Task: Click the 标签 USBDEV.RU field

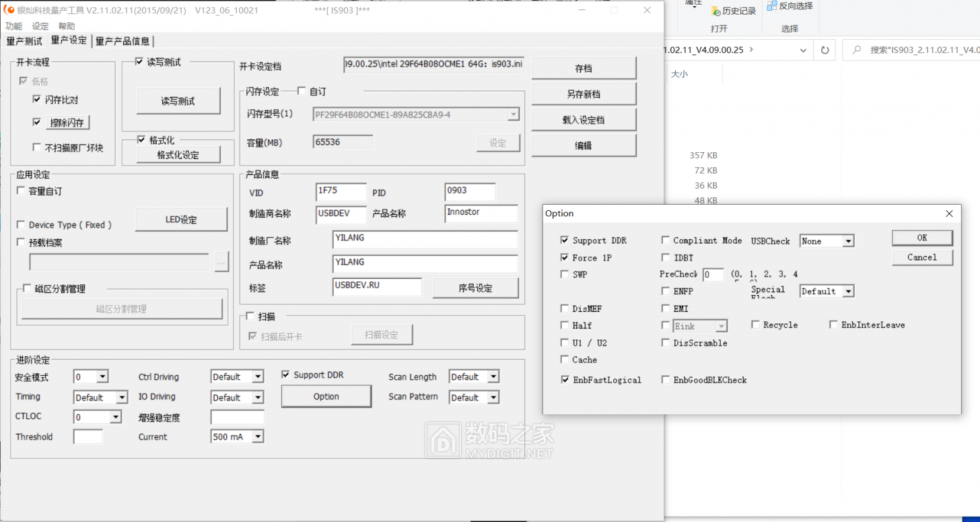Action: pyautogui.click(x=377, y=287)
